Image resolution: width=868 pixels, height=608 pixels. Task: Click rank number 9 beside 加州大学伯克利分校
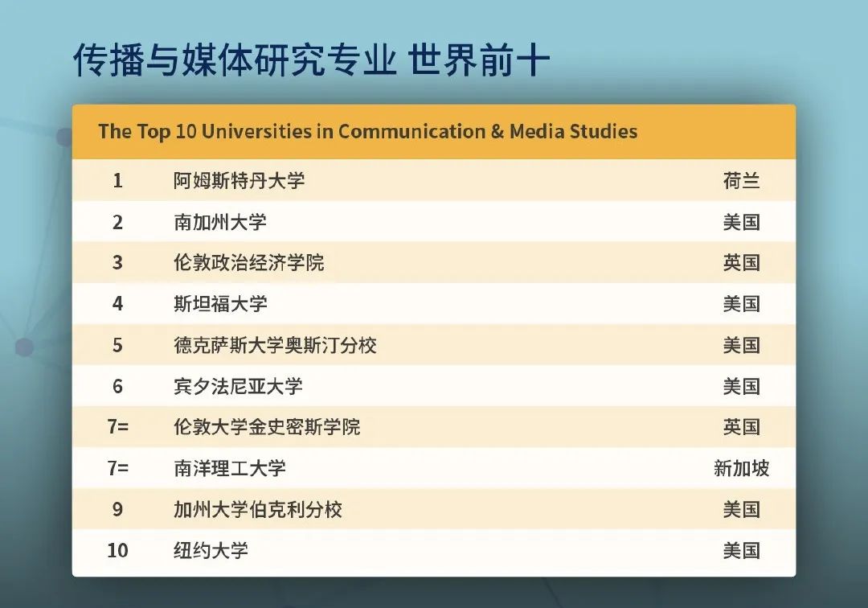coord(117,509)
